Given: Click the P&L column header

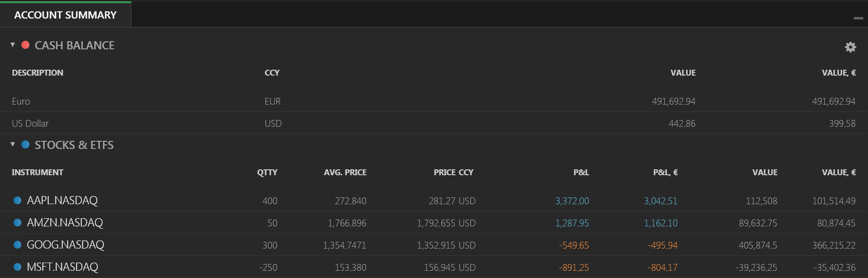Looking at the screenshot, I should [x=581, y=173].
